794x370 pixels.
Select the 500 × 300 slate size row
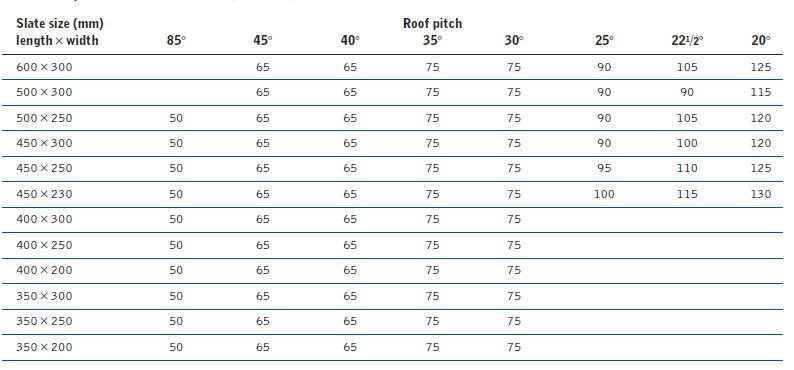tap(392, 92)
